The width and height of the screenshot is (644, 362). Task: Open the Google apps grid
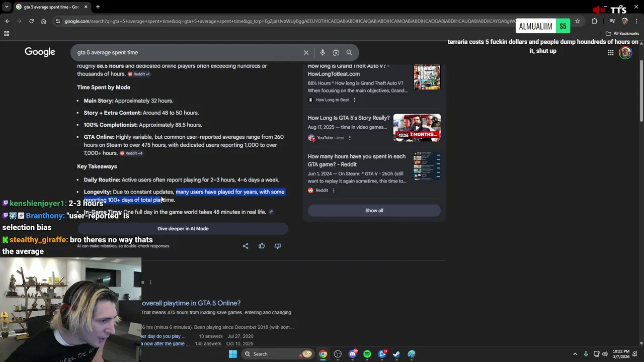[610, 52]
